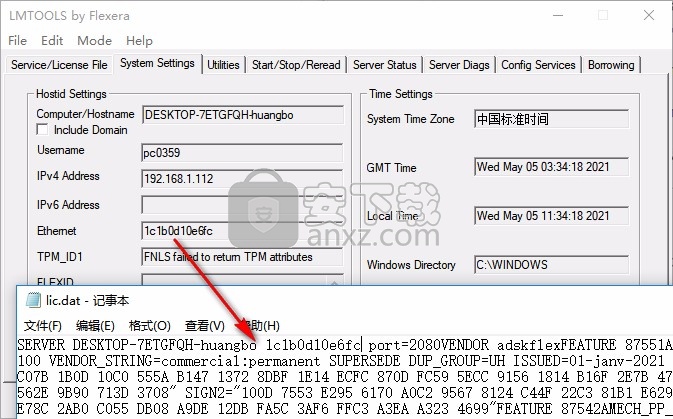
Task: Click the empty IPv6 Address field
Action: [243, 205]
